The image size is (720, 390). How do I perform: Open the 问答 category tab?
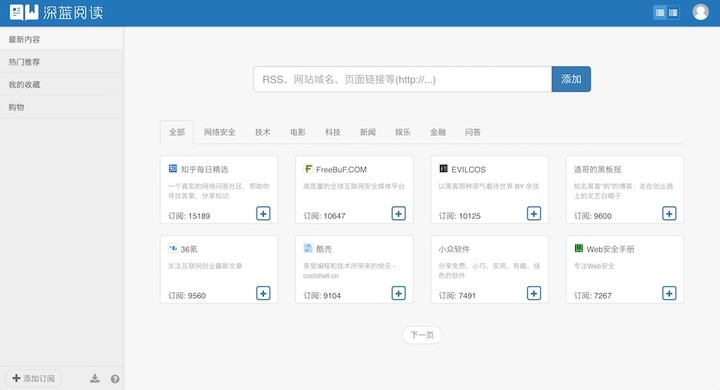click(x=472, y=132)
